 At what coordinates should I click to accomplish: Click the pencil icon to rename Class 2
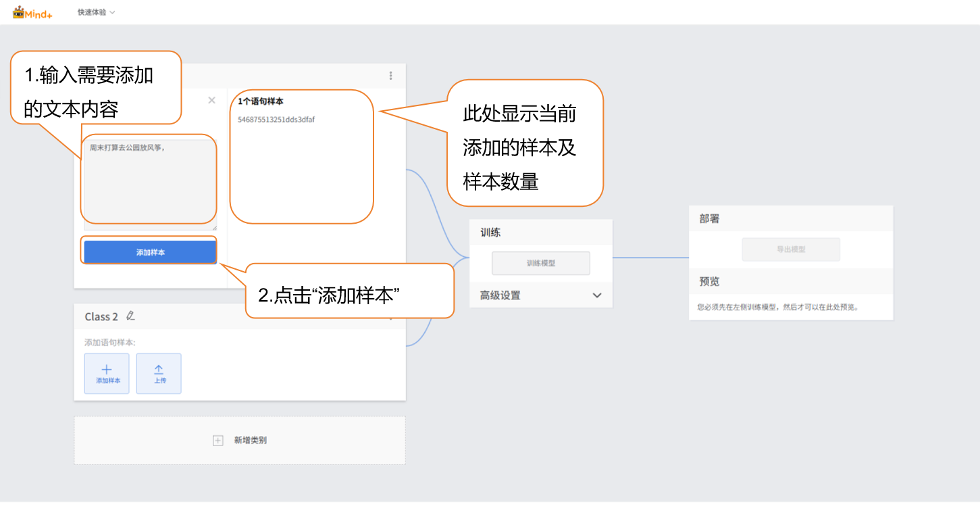point(131,316)
